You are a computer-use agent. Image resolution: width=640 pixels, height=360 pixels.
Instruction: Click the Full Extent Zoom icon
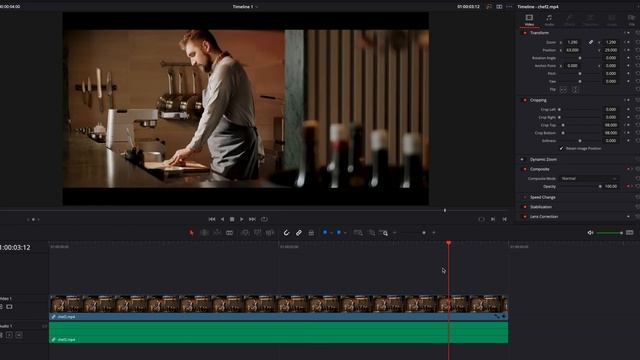pos(358,233)
